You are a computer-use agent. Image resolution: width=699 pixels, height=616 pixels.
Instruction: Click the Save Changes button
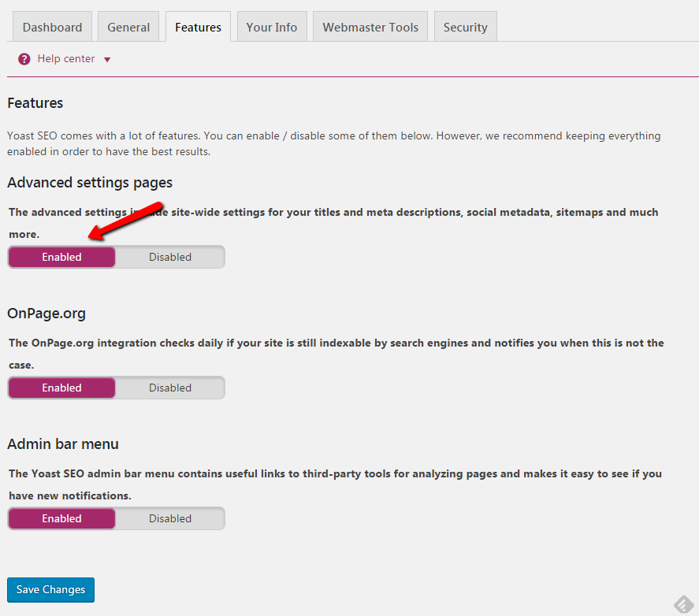(50, 589)
